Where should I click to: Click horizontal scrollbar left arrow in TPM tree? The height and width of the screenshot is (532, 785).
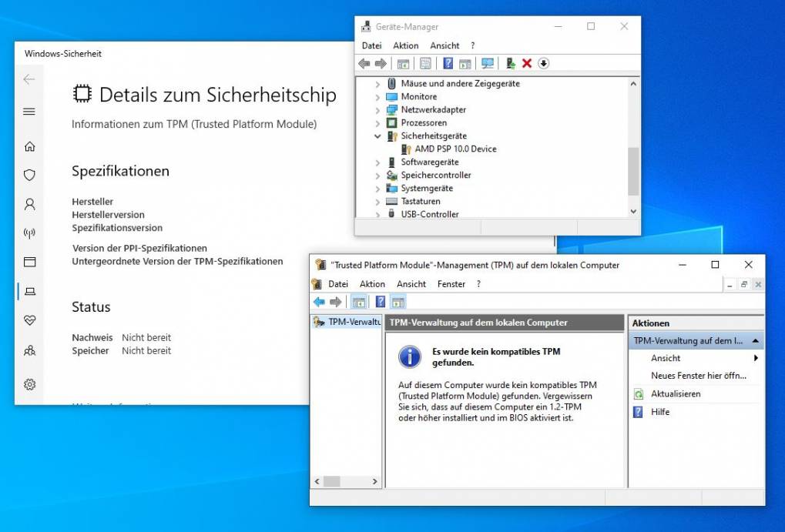pyautogui.click(x=317, y=481)
